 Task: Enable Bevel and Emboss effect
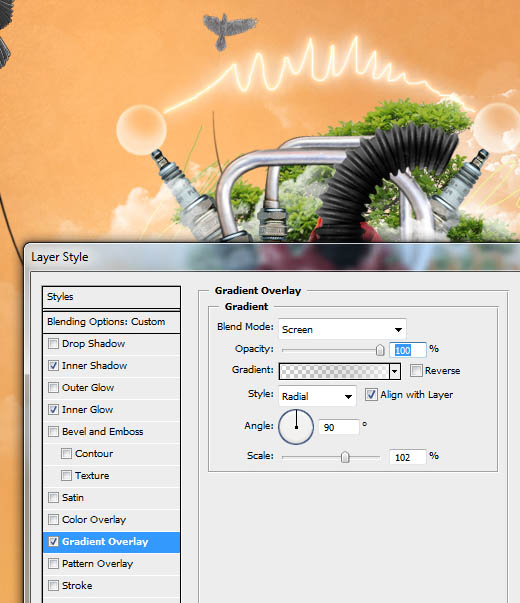(x=53, y=431)
